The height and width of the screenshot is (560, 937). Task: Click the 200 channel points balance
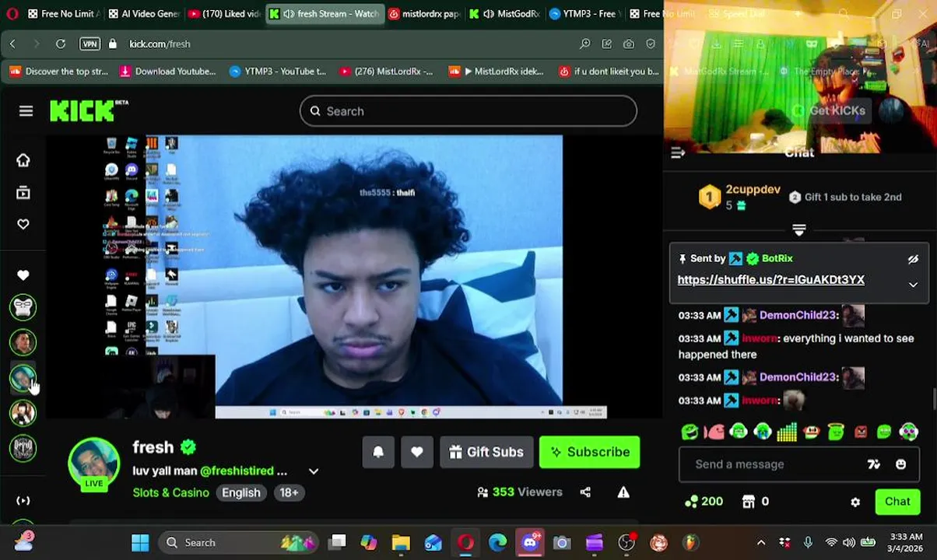pyautogui.click(x=704, y=502)
